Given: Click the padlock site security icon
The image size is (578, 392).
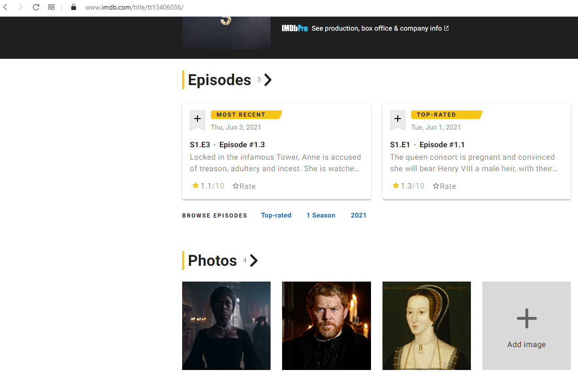Looking at the screenshot, I should [73, 7].
